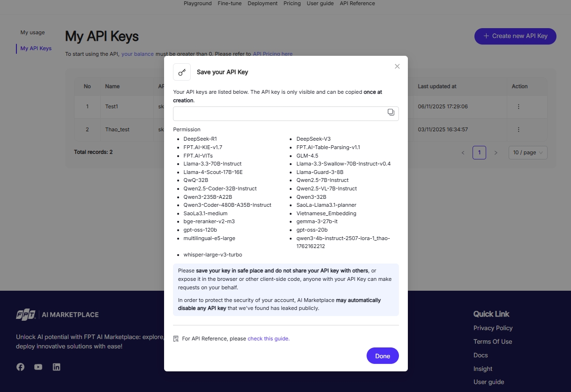Go to previous page arrow

463,153
